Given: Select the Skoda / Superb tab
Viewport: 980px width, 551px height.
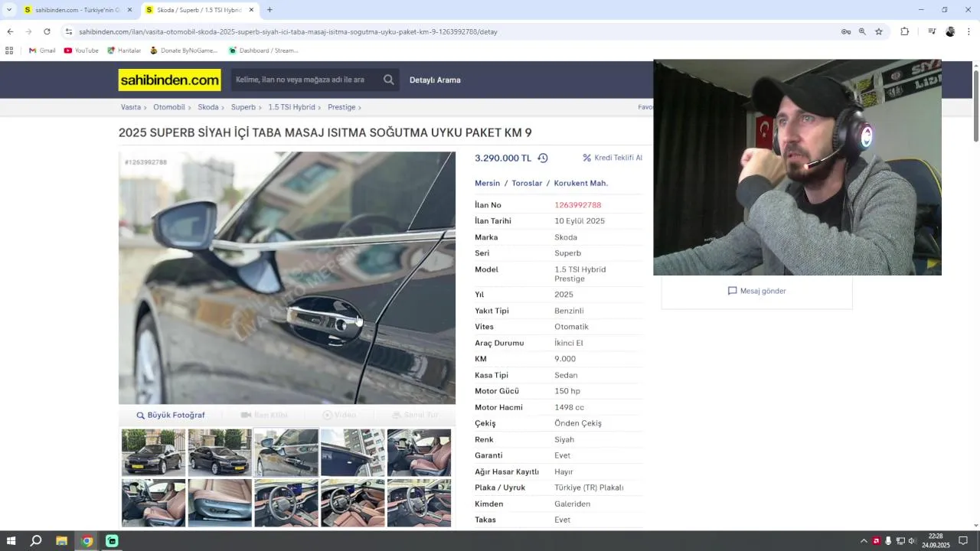Looking at the screenshot, I should [198, 10].
